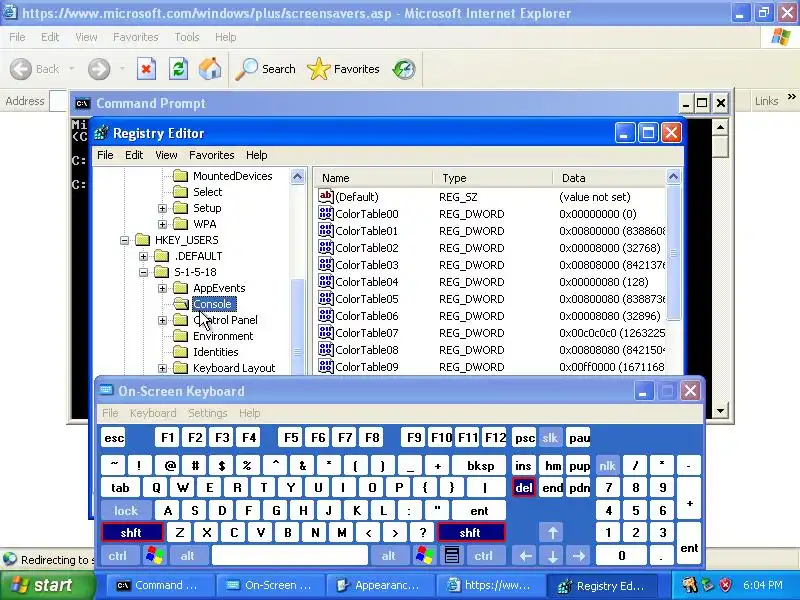This screenshot has height=600, width=800.
Task: Click the Back button in Internet Explorer
Action: pyautogui.click(x=35, y=69)
